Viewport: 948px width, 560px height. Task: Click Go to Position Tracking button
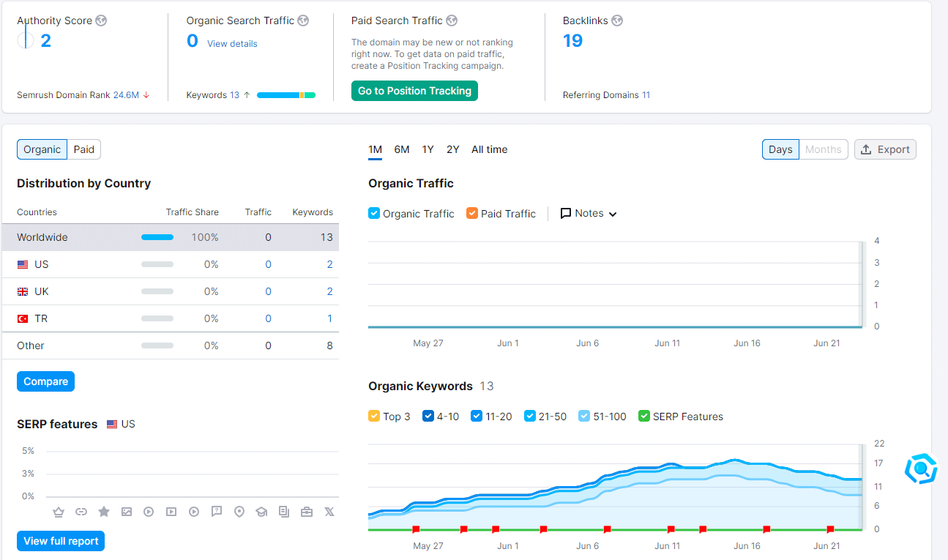coord(414,91)
